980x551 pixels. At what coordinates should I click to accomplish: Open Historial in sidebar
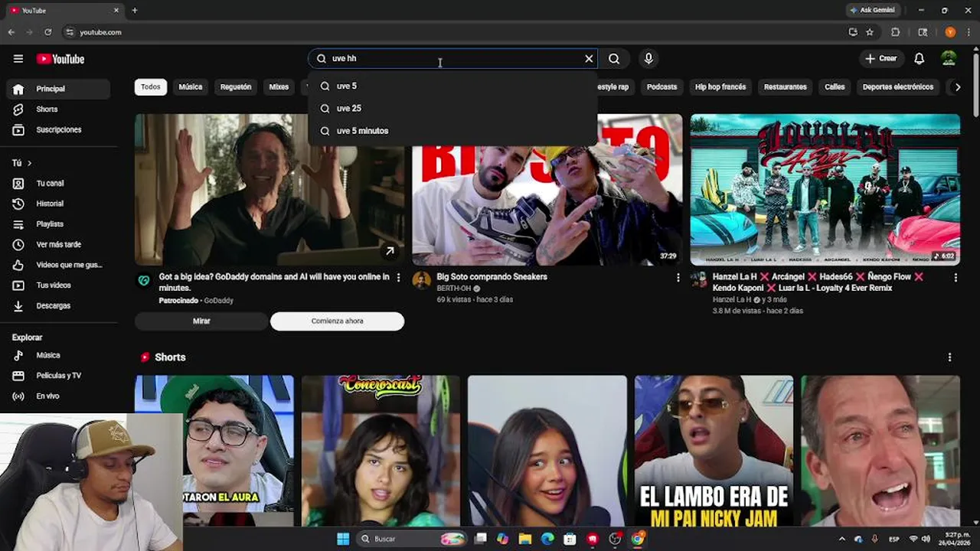point(58,204)
